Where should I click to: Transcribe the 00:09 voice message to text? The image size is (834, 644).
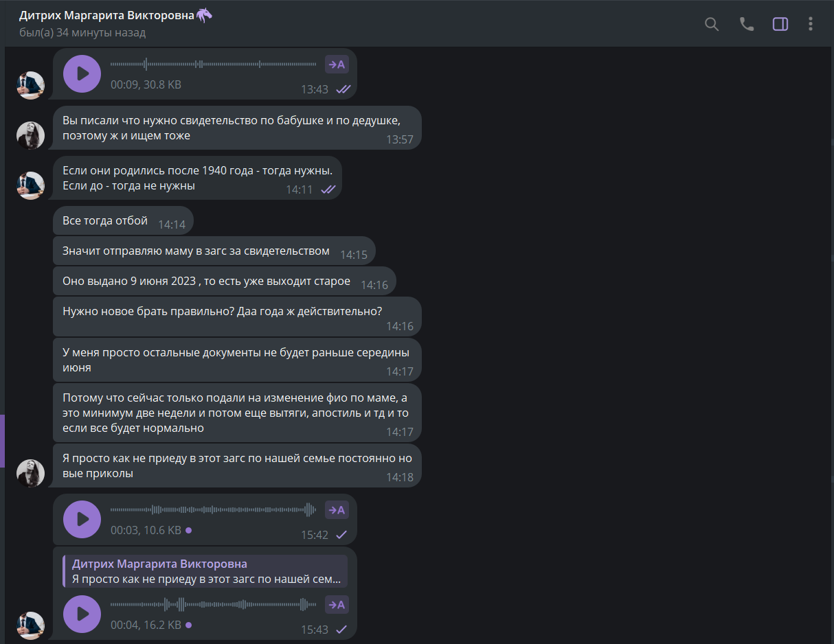coord(337,65)
